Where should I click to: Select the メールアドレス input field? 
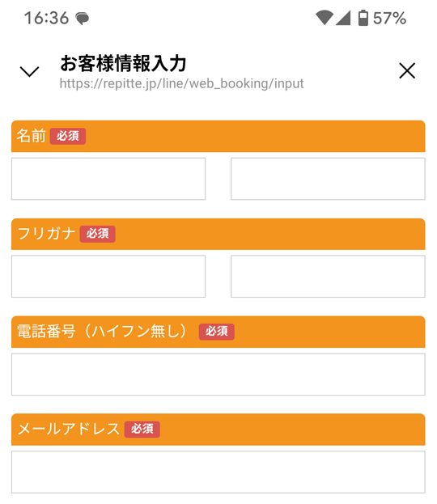click(x=218, y=472)
